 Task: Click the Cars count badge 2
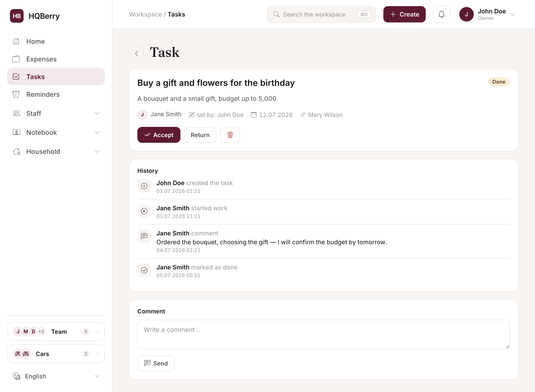click(86, 354)
